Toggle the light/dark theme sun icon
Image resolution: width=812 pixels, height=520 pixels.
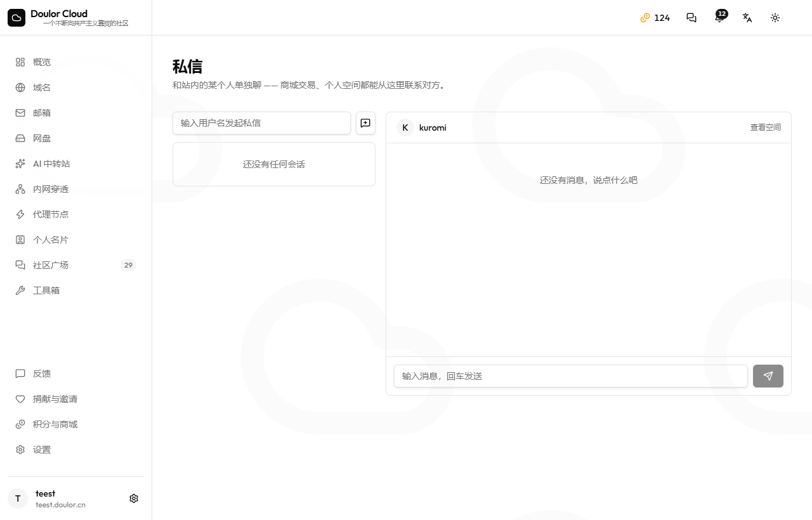click(775, 18)
